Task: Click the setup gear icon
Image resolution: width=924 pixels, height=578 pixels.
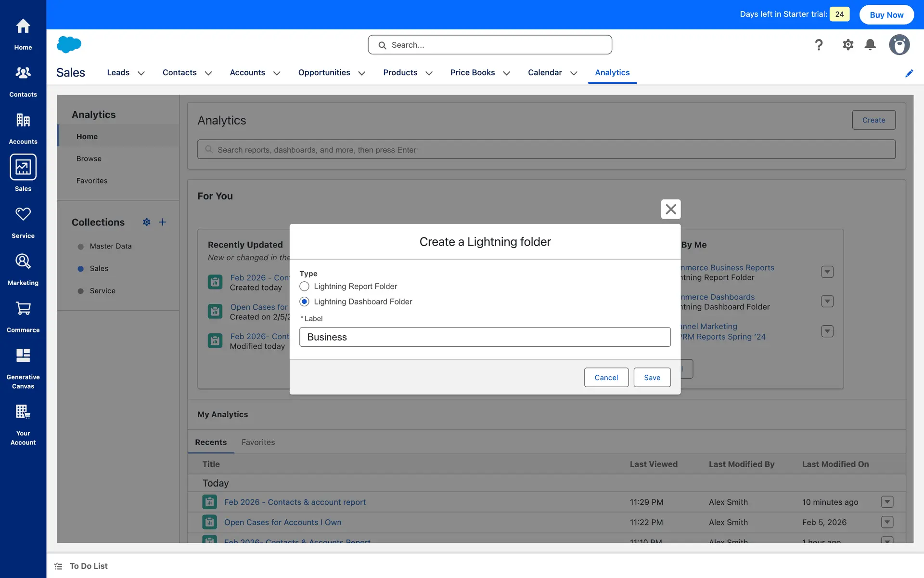Action: (x=848, y=45)
